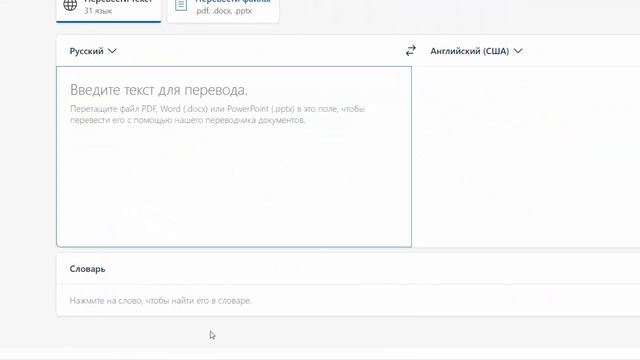Focus the source text input field
The height and width of the screenshot is (360, 640).
click(234, 157)
